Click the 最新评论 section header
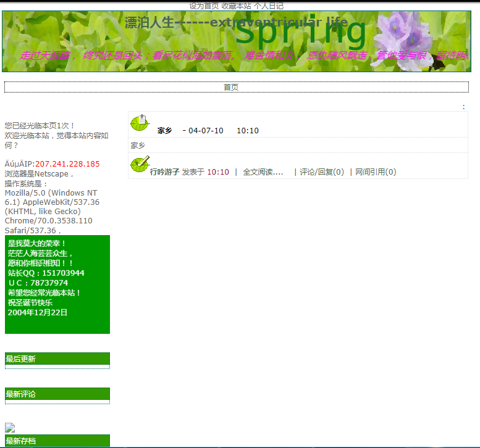 click(x=57, y=394)
